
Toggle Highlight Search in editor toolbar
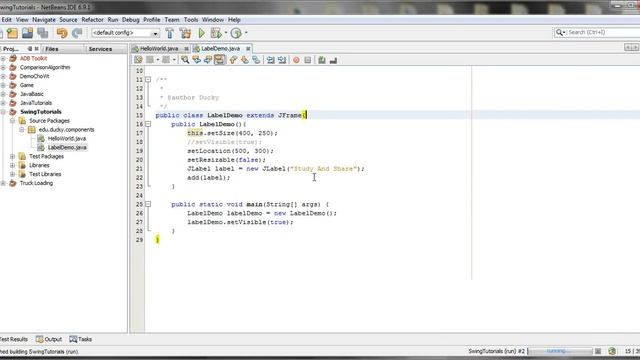[220, 60]
